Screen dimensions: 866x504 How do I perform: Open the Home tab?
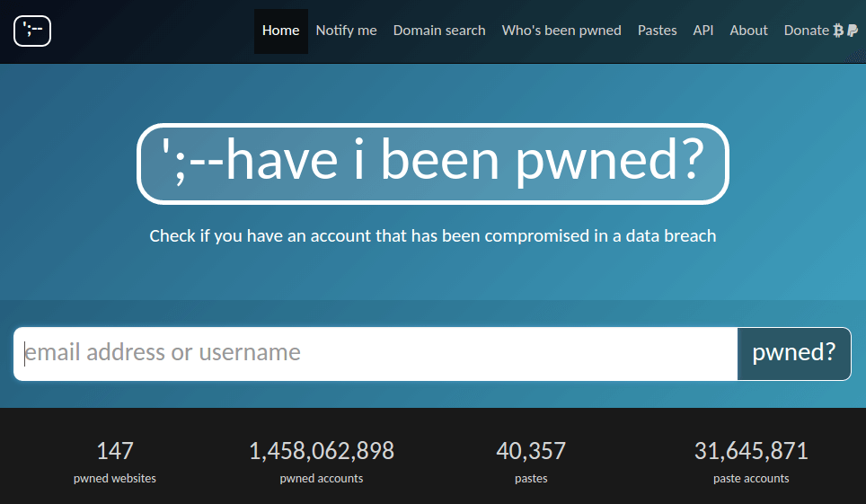click(280, 31)
